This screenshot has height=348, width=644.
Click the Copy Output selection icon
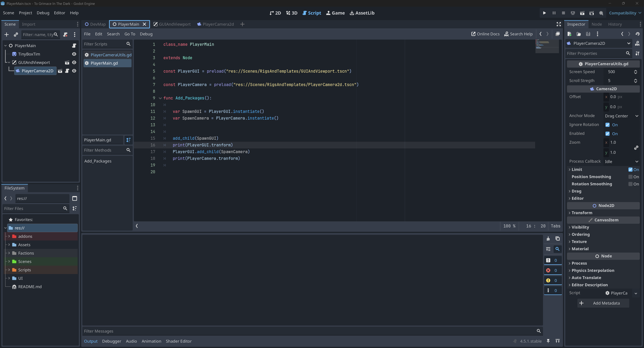[557, 238]
